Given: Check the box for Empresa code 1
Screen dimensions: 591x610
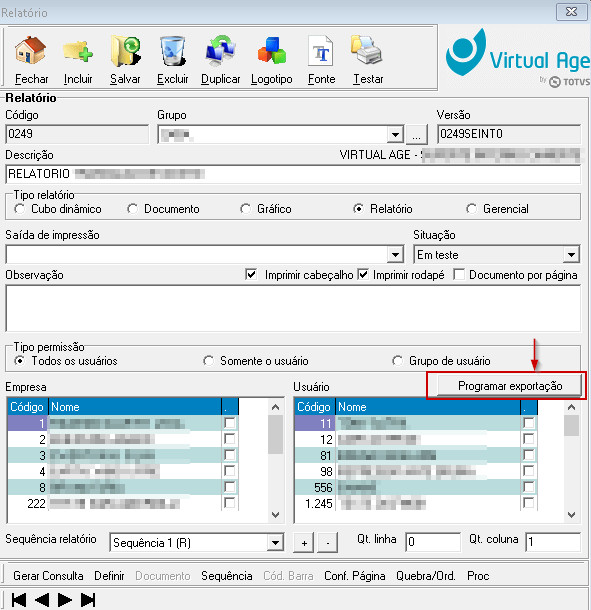Looking at the screenshot, I should coord(230,423).
